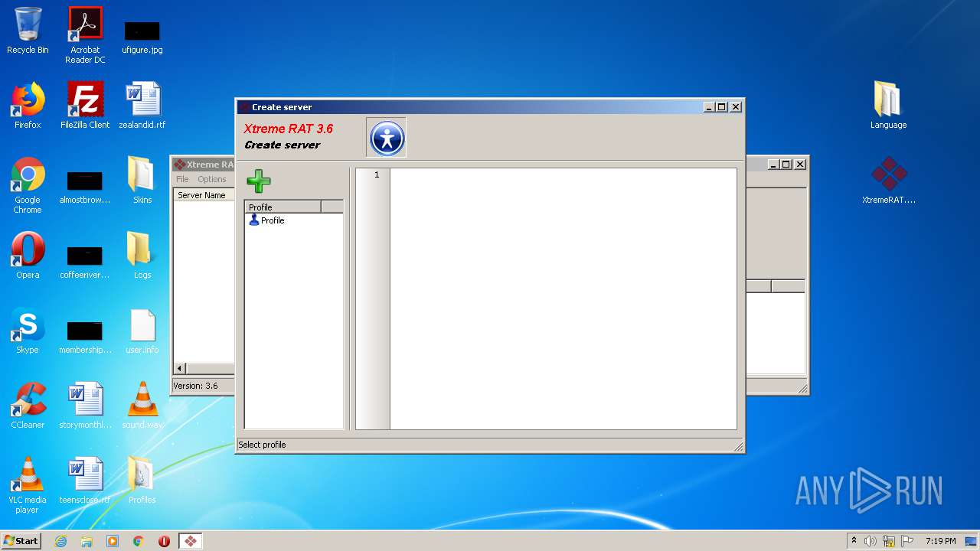Open Google Chrome desktop shortcut

28,185
